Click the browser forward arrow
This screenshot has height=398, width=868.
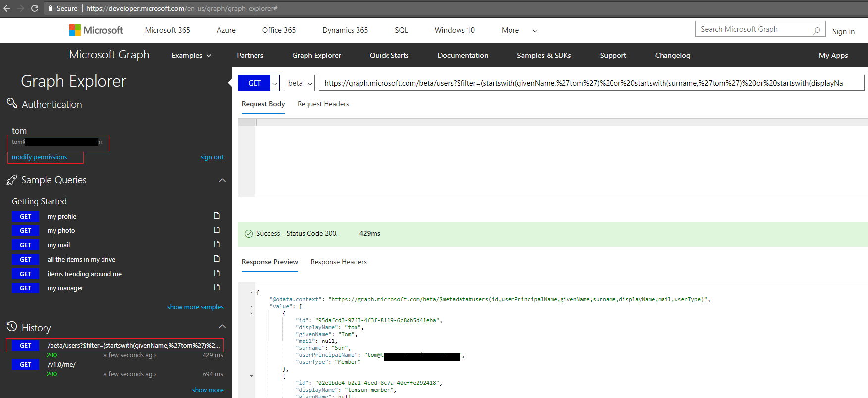(21, 8)
